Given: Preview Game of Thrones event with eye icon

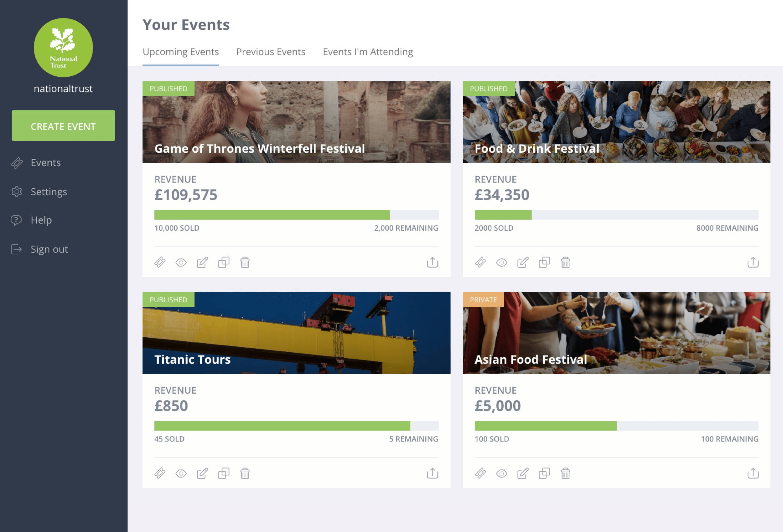Looking at the screenshot, I should coord(181,262).
